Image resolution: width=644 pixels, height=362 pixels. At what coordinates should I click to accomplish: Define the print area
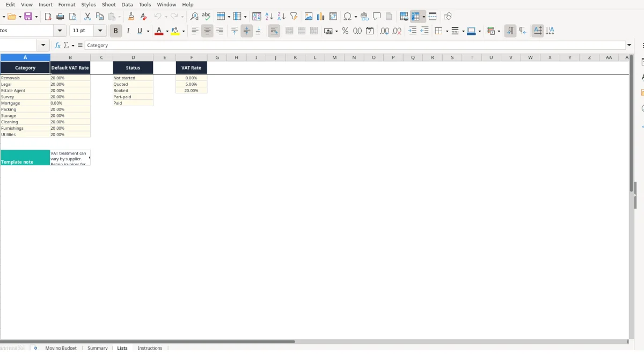404,17
